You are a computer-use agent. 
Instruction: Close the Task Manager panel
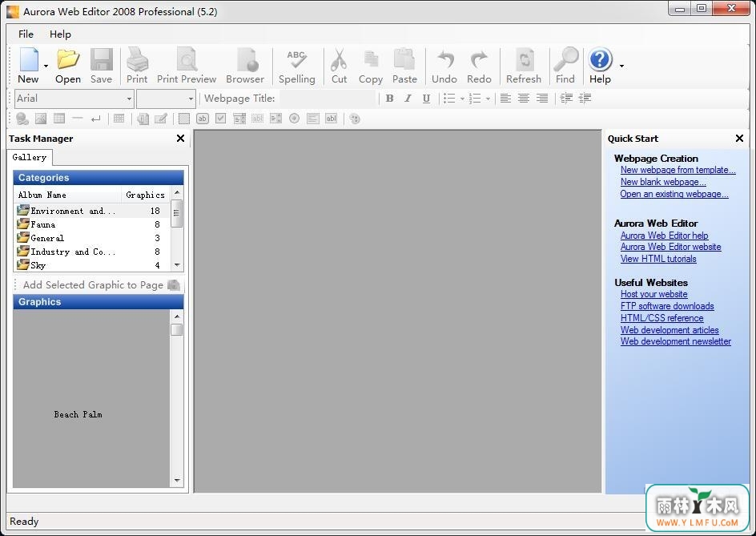click(180, 139)
